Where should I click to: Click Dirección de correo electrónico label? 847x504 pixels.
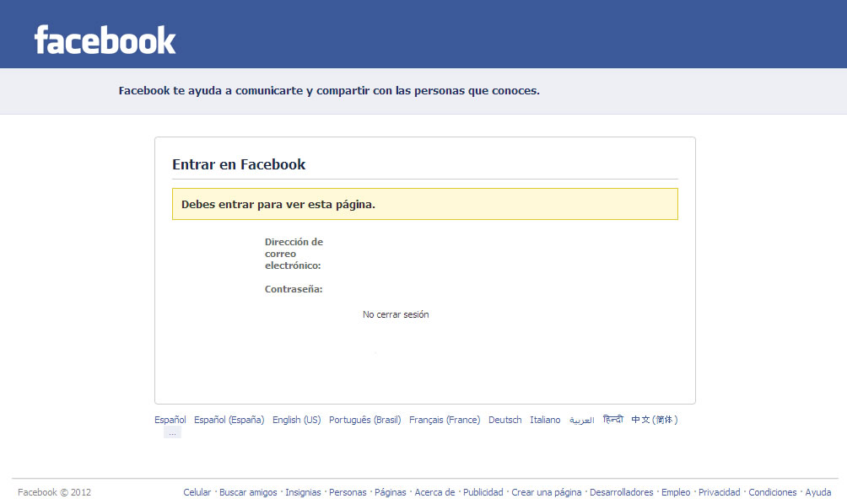tap(294, 254)
